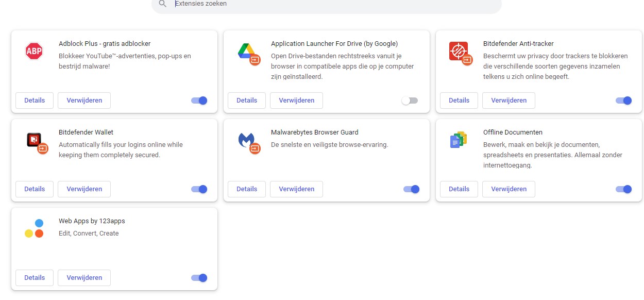Viewport: 644px width, 300px height.
Task: Click the Malwarebytes Browser Guard icon
Action: tap(247, 140)
